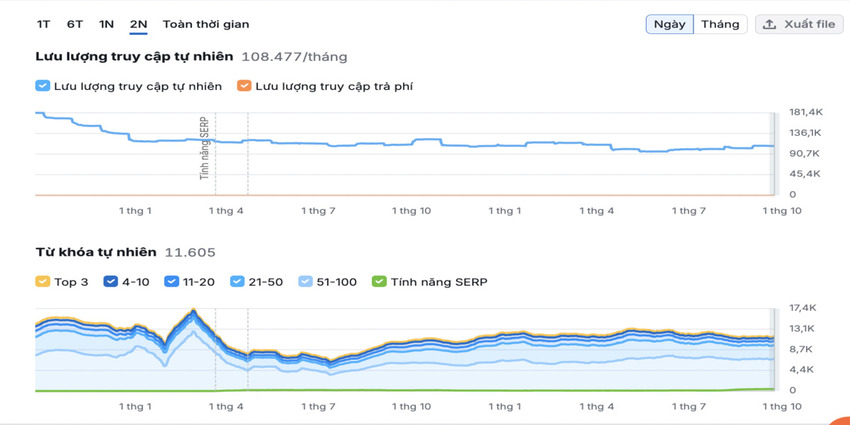850x425 pixels.
Task: Toggle the 11-20 keyword position checkbox
Action: 172,282
